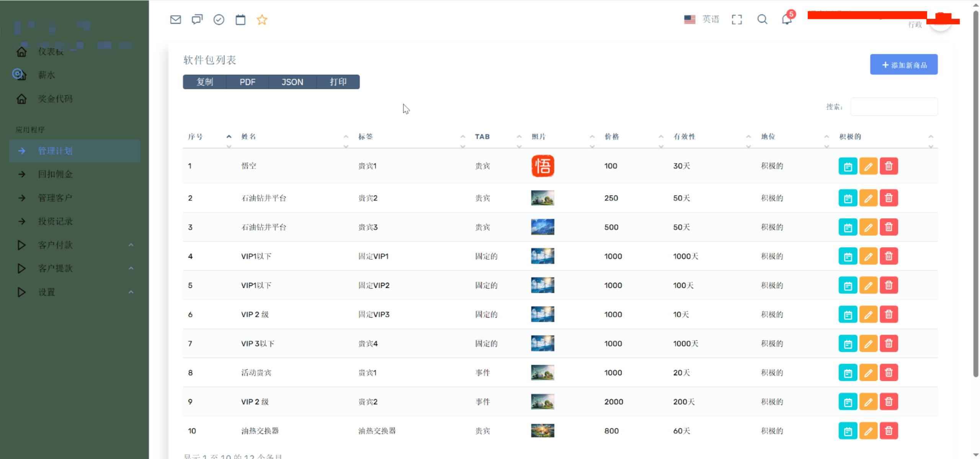Screen dimensions: 980x459
Task: Open the mail envelope icon
Action: (x=175, y=20)
